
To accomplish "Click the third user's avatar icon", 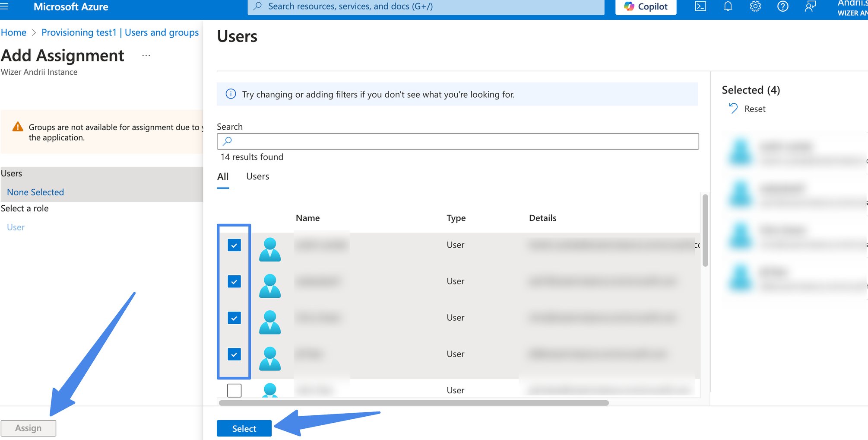I will [270, 322].
